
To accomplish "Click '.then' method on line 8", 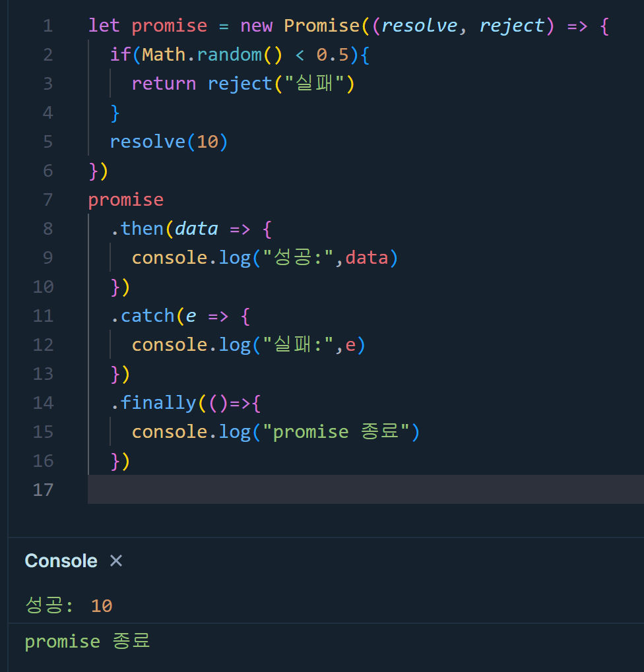I will tap(137, 229).
